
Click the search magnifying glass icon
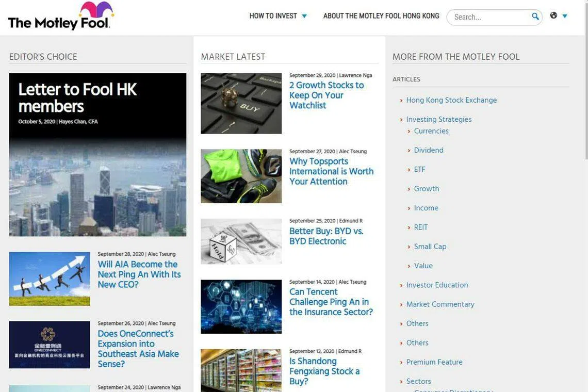(535, 17)
